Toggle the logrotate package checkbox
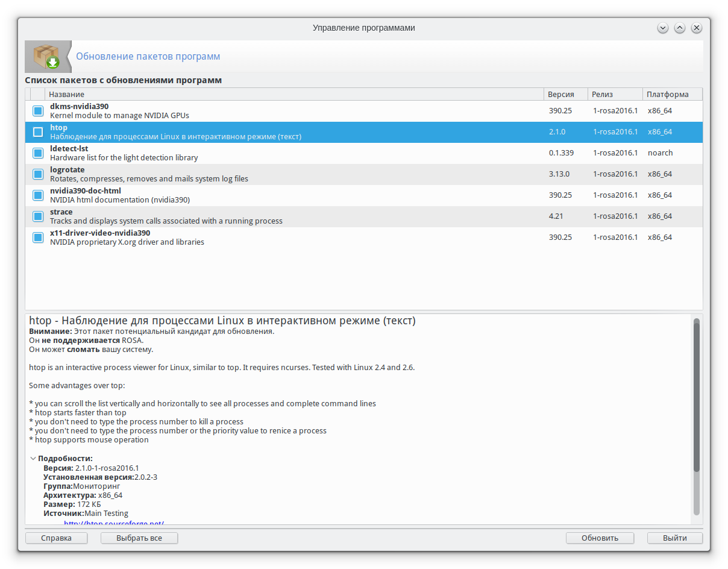728x569 pixels. click(38, 174)
